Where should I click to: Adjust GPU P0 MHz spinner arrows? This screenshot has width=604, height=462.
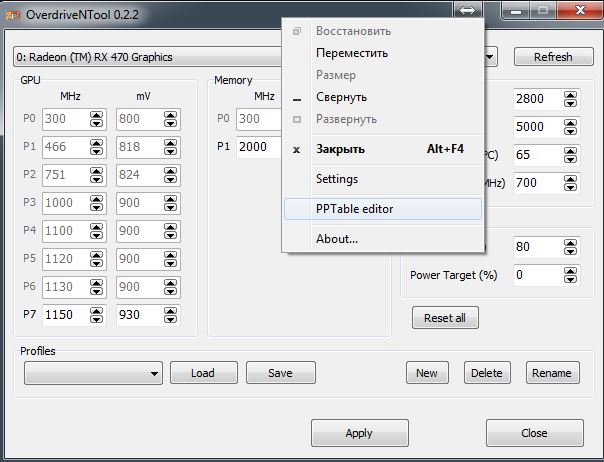96,119
